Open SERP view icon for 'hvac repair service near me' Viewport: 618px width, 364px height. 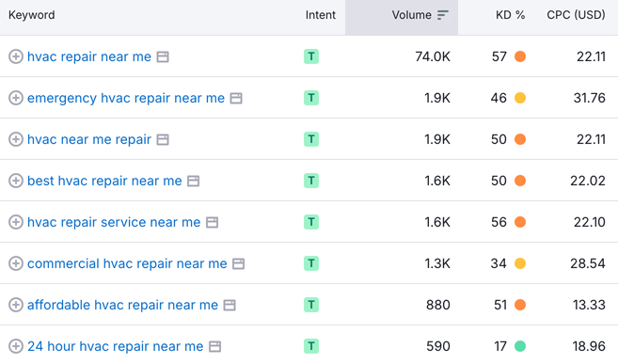click(212, 223)
